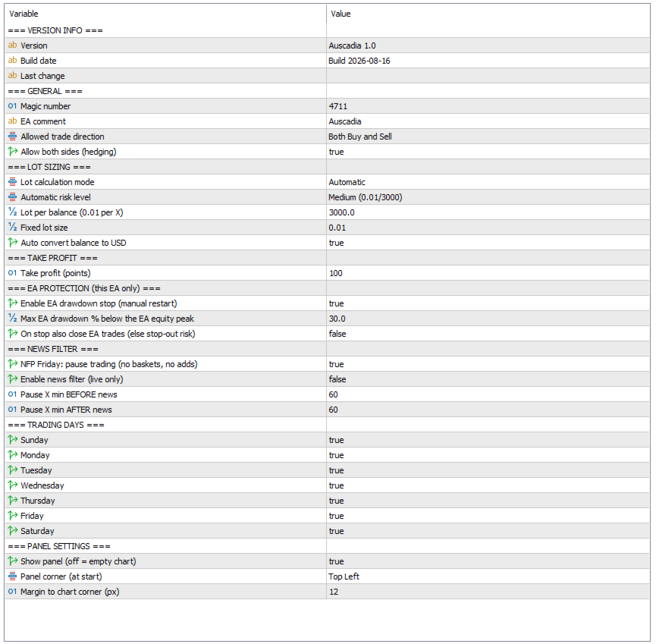Click the string icon next to EA comment

click(13, 121)
